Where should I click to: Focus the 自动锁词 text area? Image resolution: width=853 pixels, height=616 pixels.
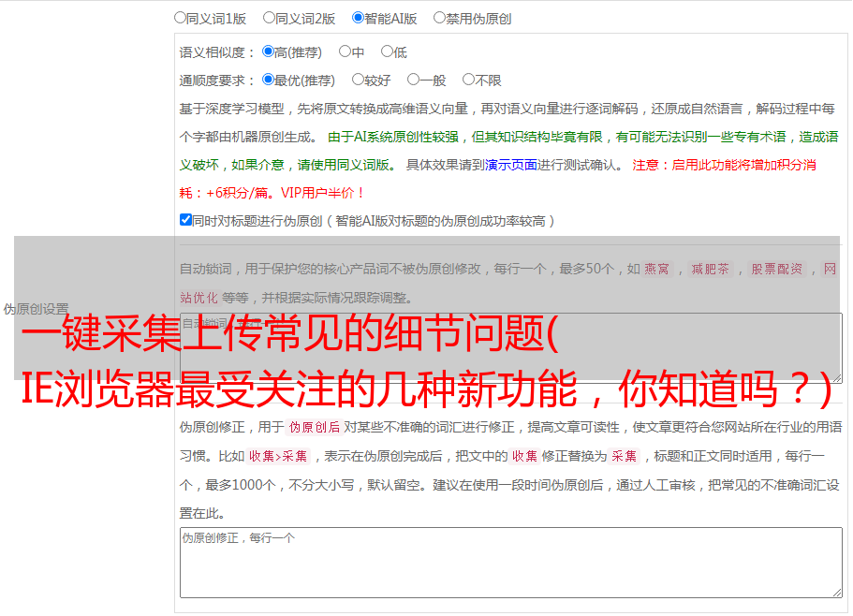click(511, 348)
